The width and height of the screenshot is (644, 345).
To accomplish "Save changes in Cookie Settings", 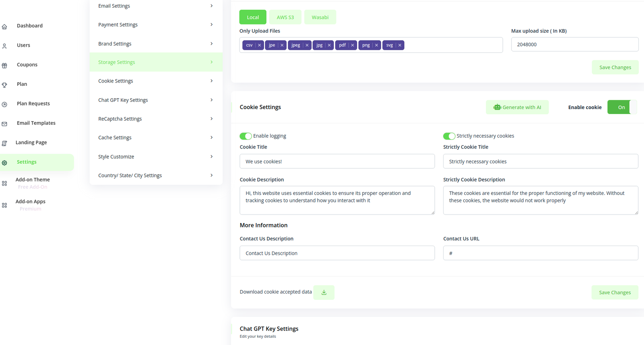I will 615,293.
